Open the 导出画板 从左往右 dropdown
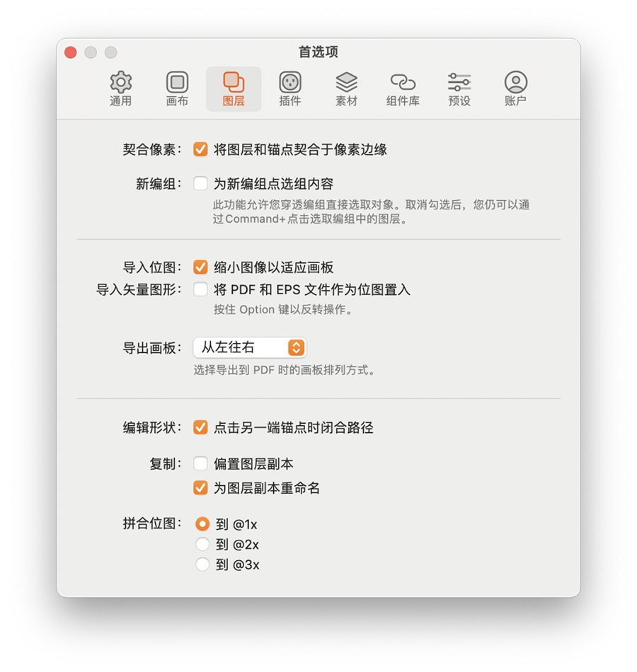This screenshot has height=672, width=637. 250,347
